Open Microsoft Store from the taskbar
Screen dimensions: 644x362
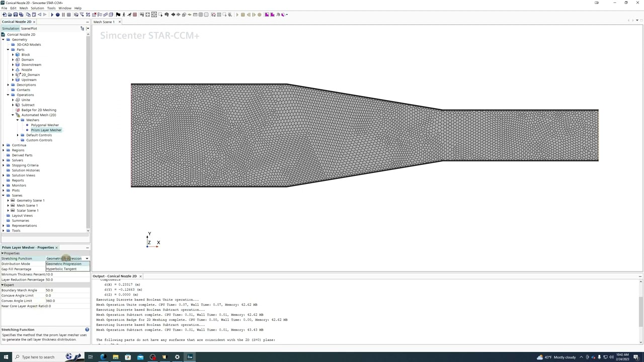tap(128, 357)
